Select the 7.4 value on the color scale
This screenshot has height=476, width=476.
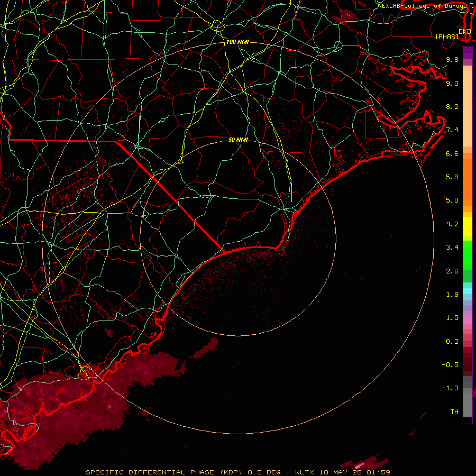452,130
